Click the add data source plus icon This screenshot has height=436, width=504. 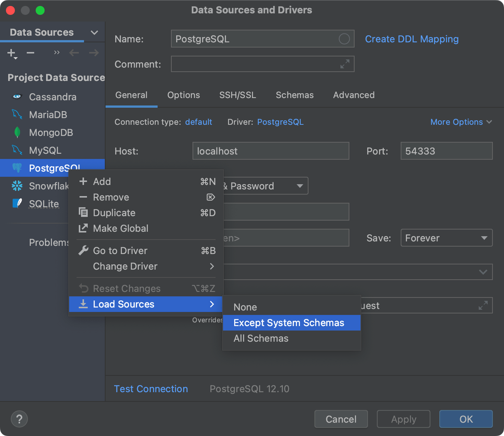pyautogui.click(x=12, y=53)
